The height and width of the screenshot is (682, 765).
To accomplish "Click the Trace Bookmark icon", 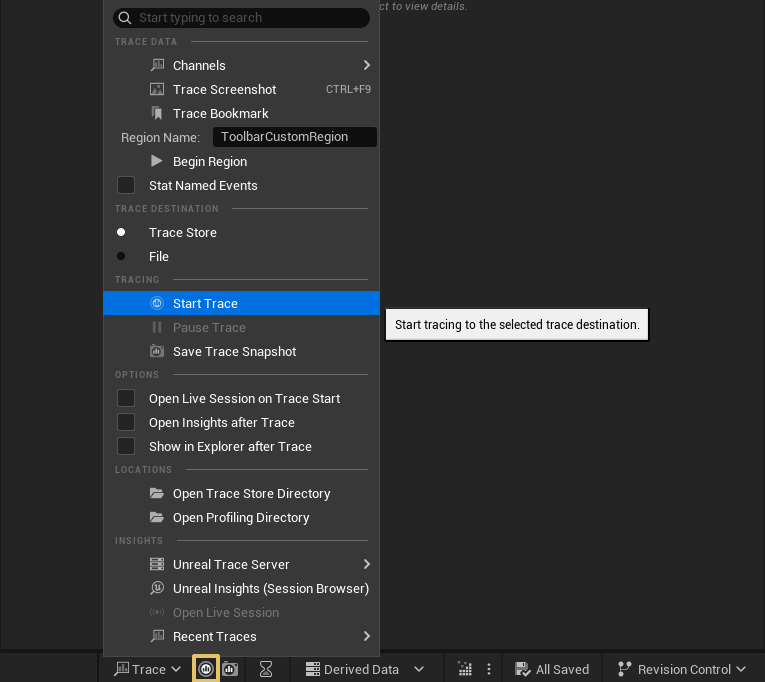I will [x=157, y=113].
